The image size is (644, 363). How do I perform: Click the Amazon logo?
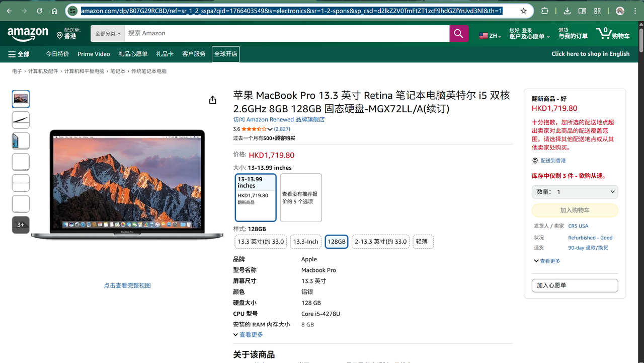coord(28,34)
